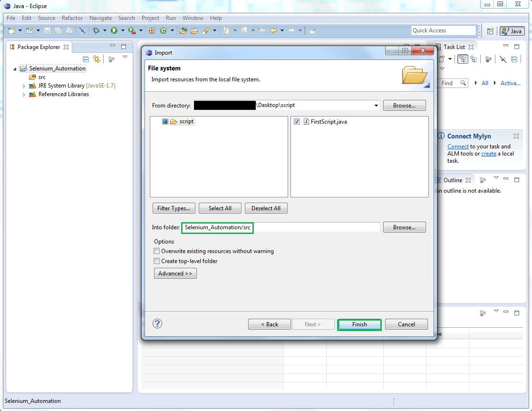532x411 pixels.
Task: Click the Connect link in Connect Mylyn
Action: pyautogui.click(x=457, y=146)
